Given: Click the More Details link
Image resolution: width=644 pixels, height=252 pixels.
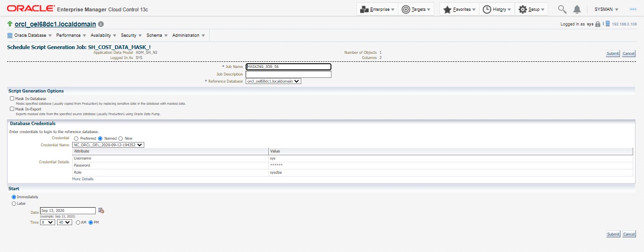Looking at the screenshot, I should point(83,179).
